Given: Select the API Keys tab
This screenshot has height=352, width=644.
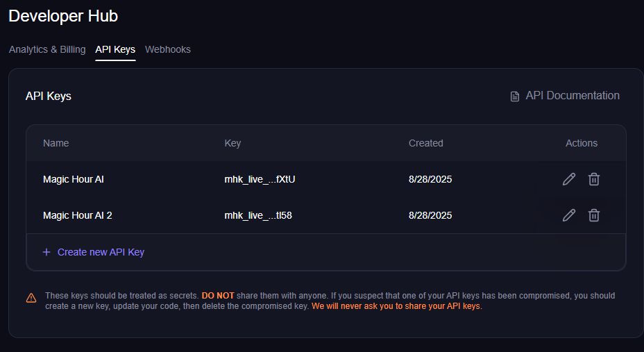Looking at the screenshot, I should [115, 49].
